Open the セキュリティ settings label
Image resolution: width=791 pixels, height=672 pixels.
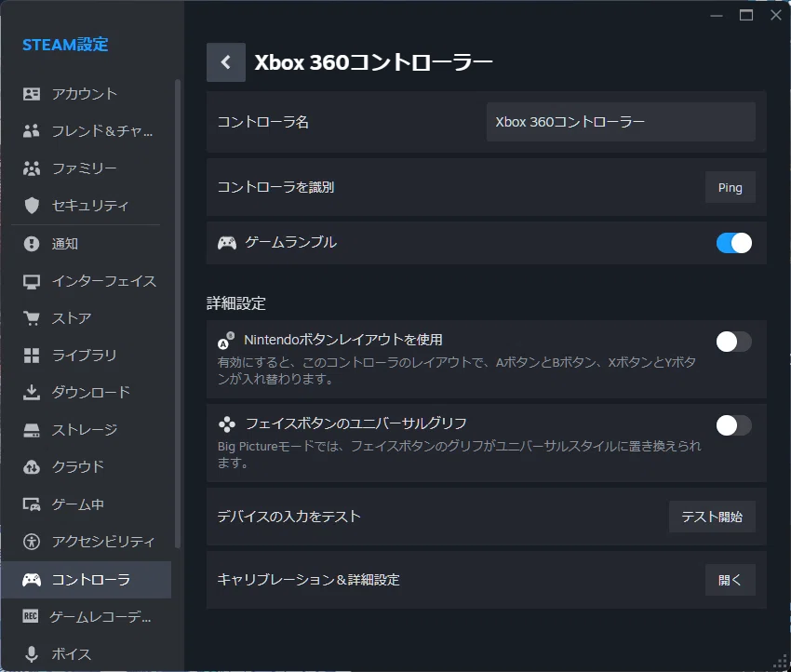90,206
